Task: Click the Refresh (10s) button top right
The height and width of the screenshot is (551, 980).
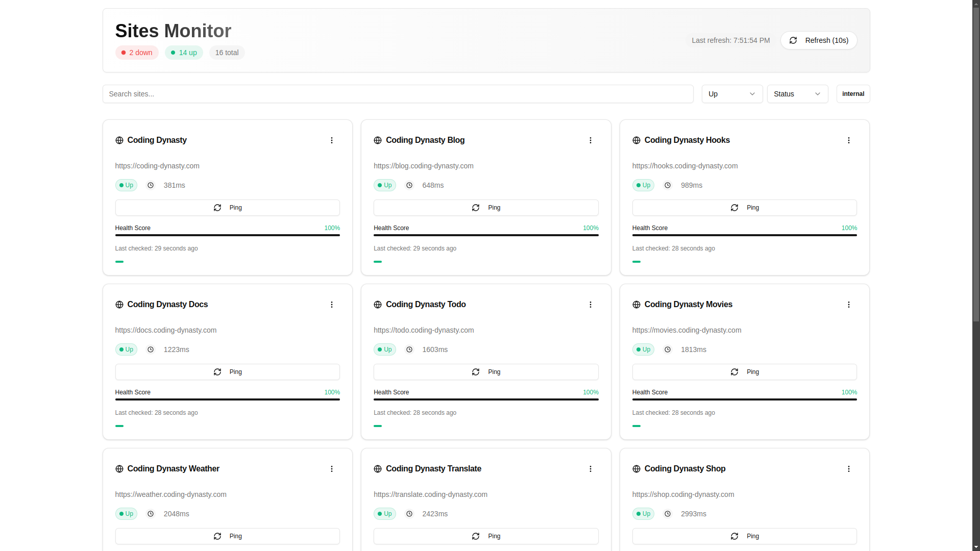Action: pos(819,40)
